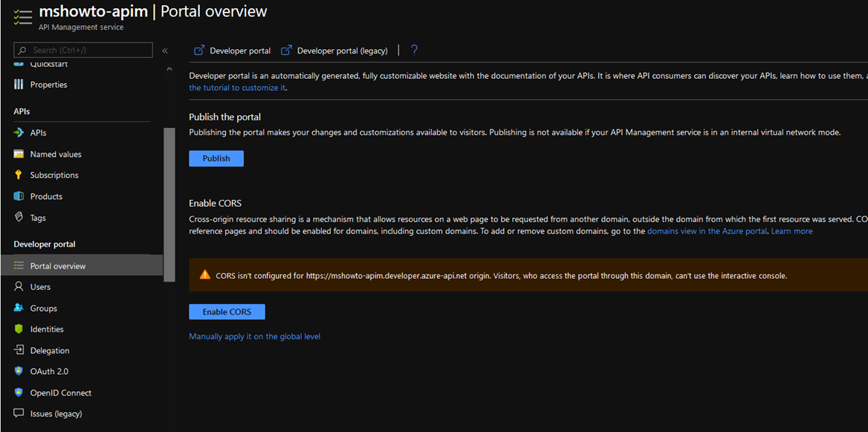This screenshot has width=868, height=432.
Task: Click the CORS isn't configured warning message
Action: [x=502, y=275]
